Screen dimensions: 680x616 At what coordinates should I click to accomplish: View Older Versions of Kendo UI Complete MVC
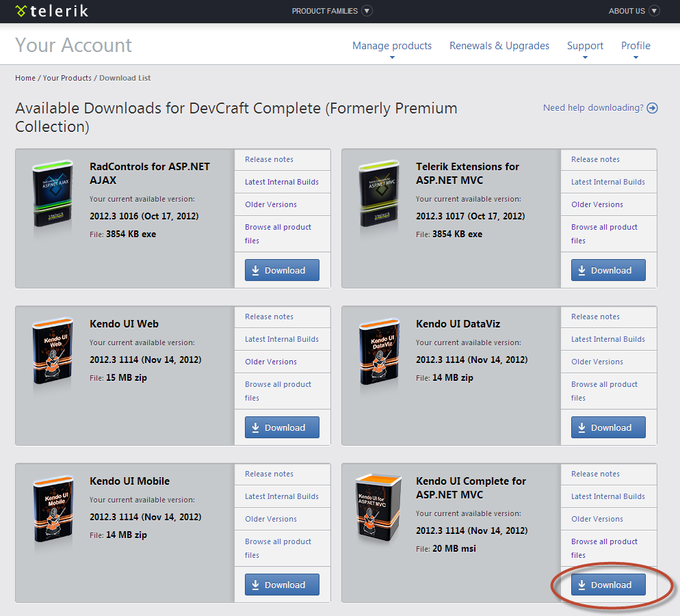click(597, 520)
